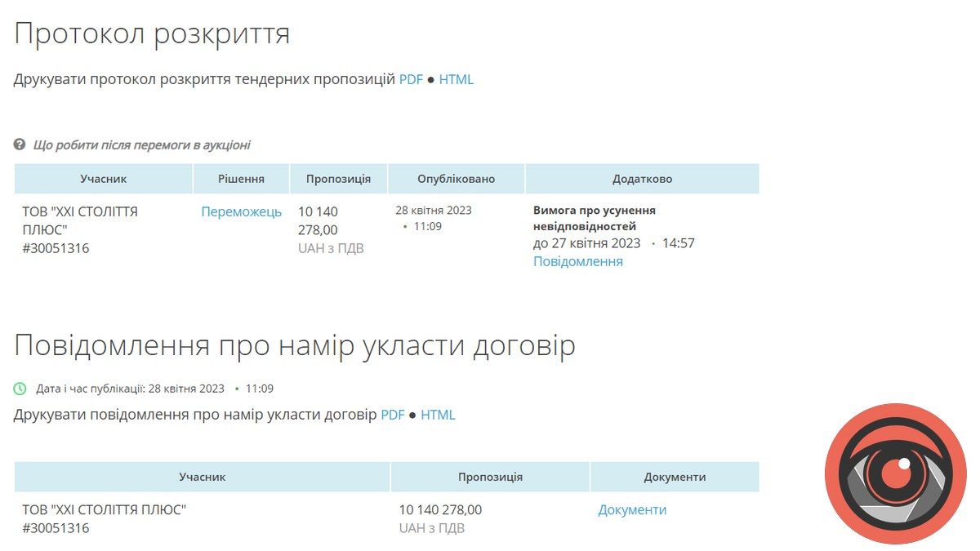
Task: Select the heading Протокол розкриття
Action: click(151, 34)
